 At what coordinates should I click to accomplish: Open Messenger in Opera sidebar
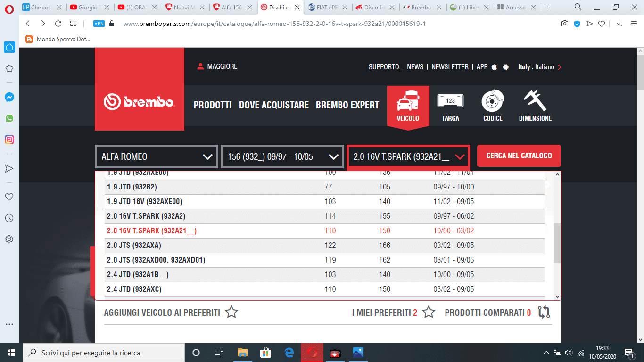[9, 97]
